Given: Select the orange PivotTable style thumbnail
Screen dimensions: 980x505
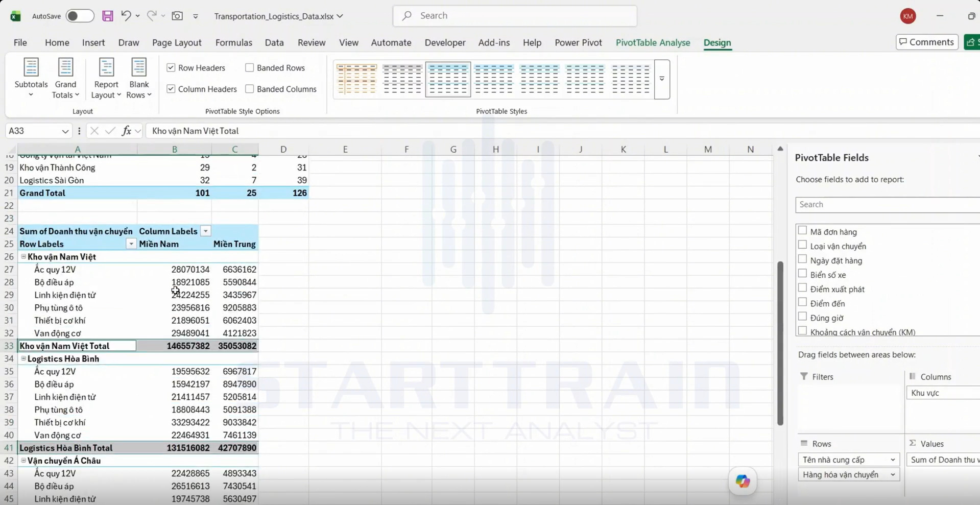Looking at the screenshot, I should click(x=356, y=79).
